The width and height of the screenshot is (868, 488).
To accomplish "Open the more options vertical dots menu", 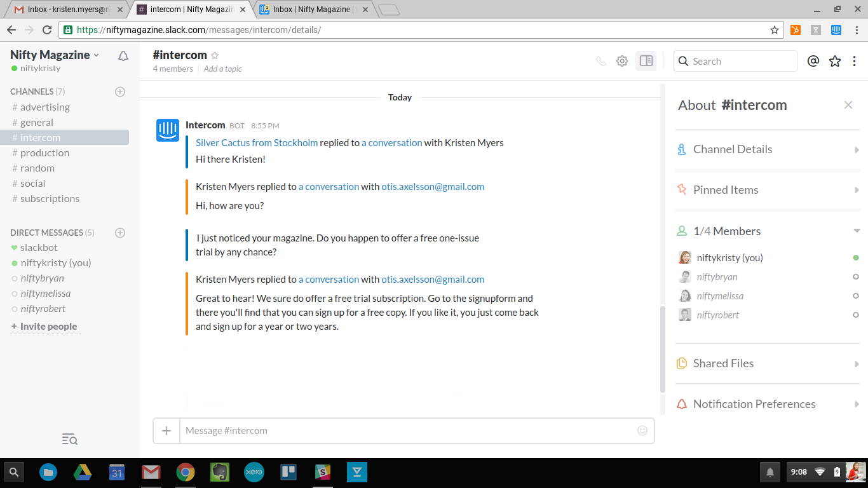I will click(854, 61).
